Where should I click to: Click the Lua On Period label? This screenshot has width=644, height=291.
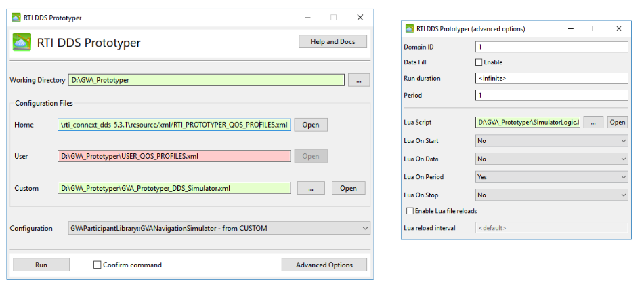tap(423, 177)
